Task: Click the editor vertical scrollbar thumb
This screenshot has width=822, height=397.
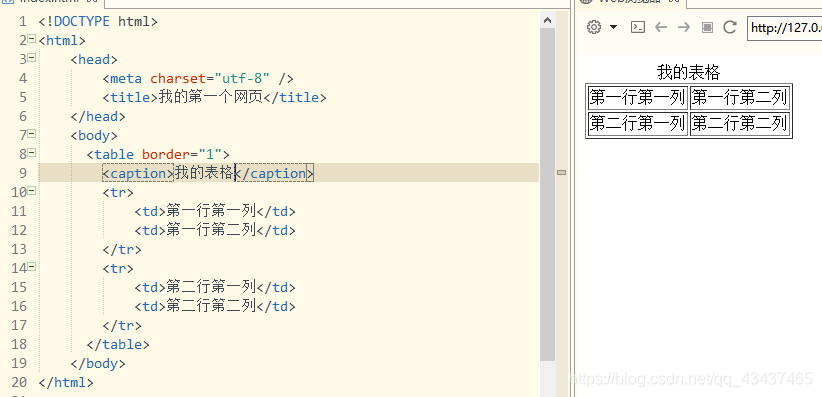Action: click(548, 194)
